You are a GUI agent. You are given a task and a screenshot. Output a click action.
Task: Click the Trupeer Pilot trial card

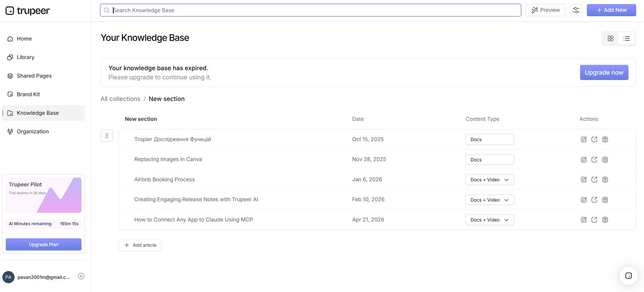[x=44, y=195]
